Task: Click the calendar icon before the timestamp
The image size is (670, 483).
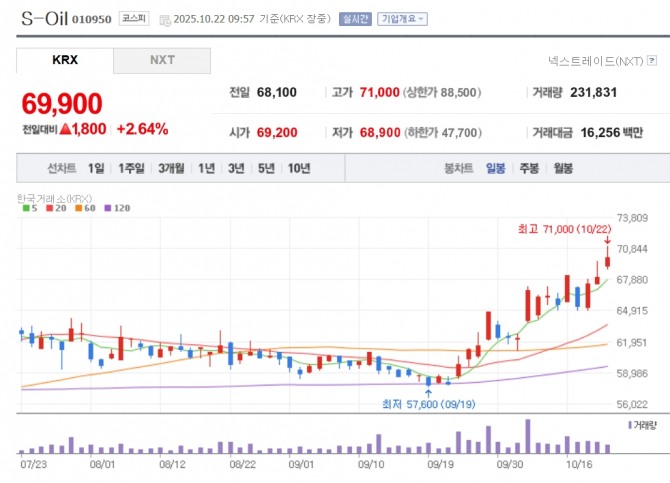Action: [x=165, y=20]
